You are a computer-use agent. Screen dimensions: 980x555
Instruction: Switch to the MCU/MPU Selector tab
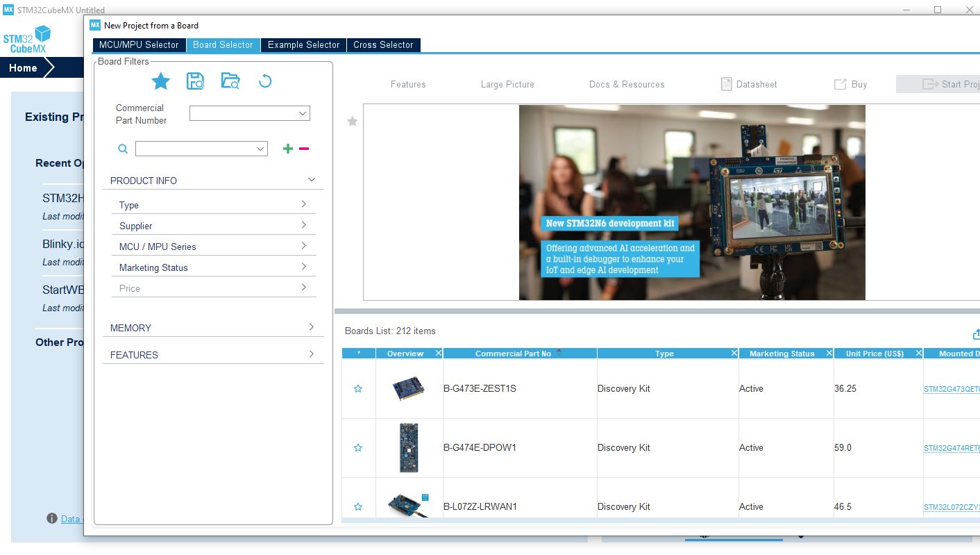[139, 45]
